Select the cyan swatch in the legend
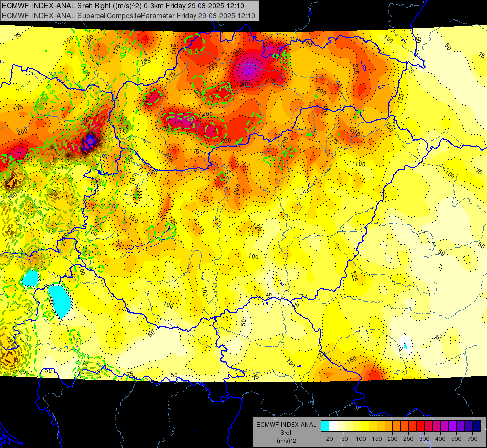This screenshot has width=487, height=448. pyautogui.click(x=325, y=426)
